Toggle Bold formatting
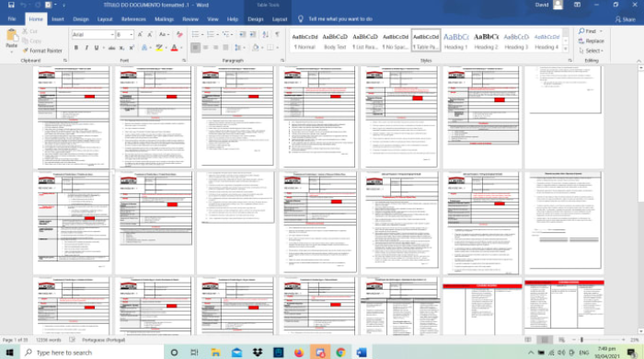Viewport: 644px width, 359px height. click(76, 48)
